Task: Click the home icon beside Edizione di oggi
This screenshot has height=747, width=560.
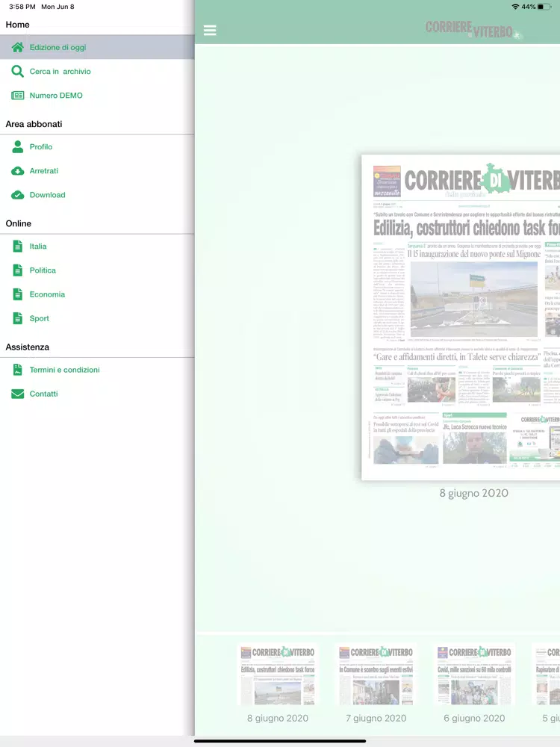Action: [18, 47]
